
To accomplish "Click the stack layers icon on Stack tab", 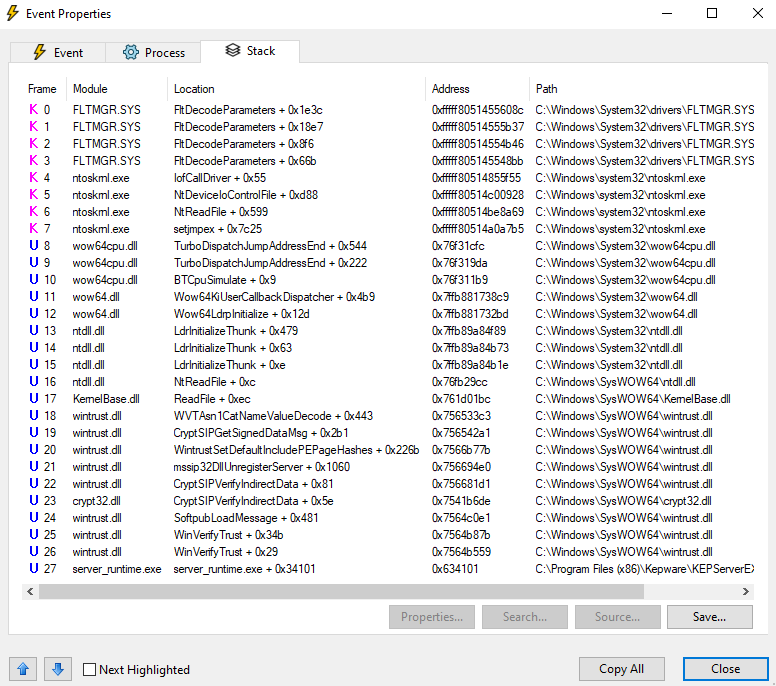I will (x=233, y=50).
